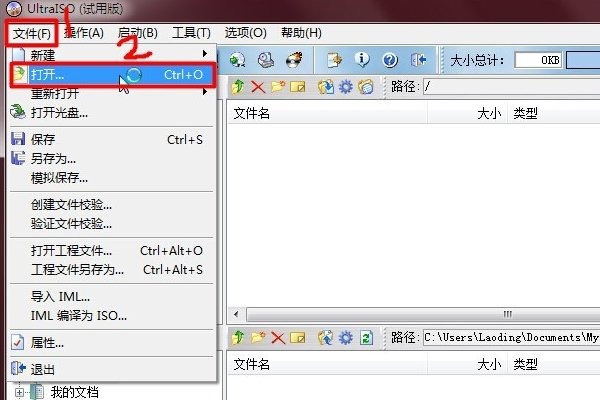The height and width of the screenshot is (400, 600).
Task: Click the red X Delete icon in the local pane toolbar
Action: (278, 338)
